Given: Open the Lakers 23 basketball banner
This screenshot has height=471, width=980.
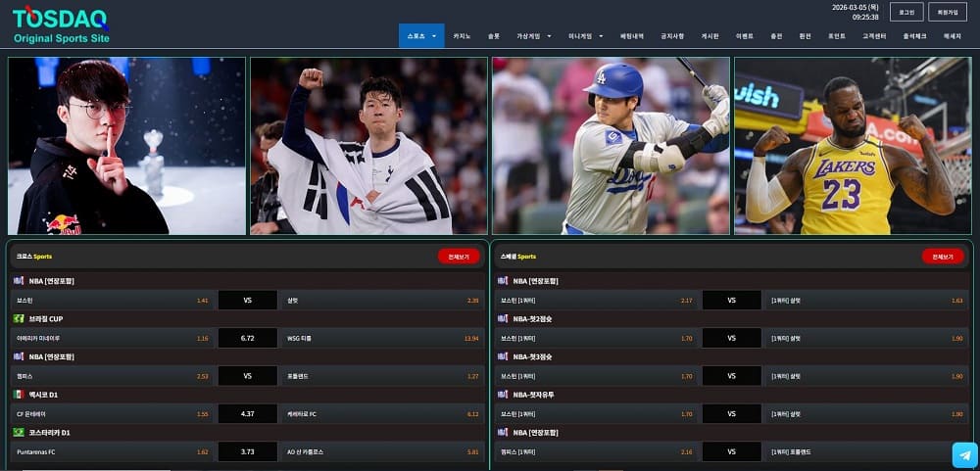Looking at the screenshot, I should point(853,145).
